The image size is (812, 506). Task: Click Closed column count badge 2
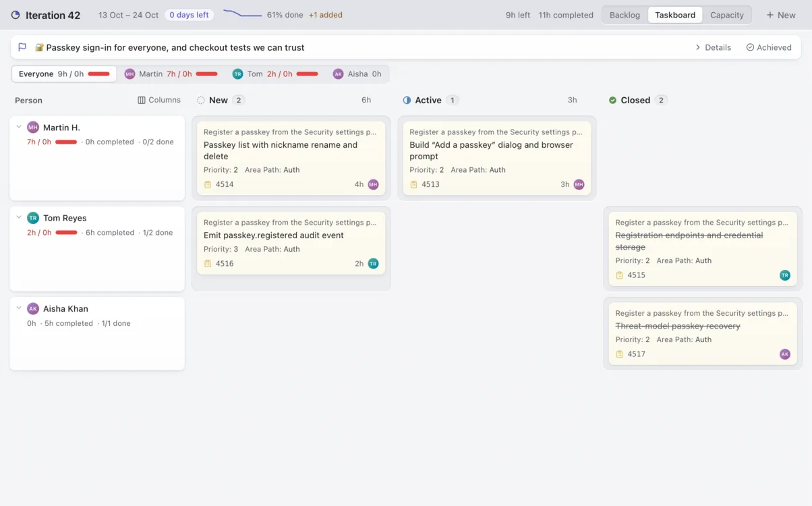point(661,100)
